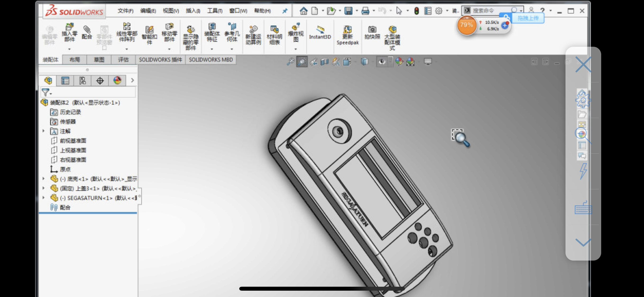Image resolution: width=644 pixels, height=297 pixels.
Task: Click the Open file folder icon
Action: coord(331,11)
